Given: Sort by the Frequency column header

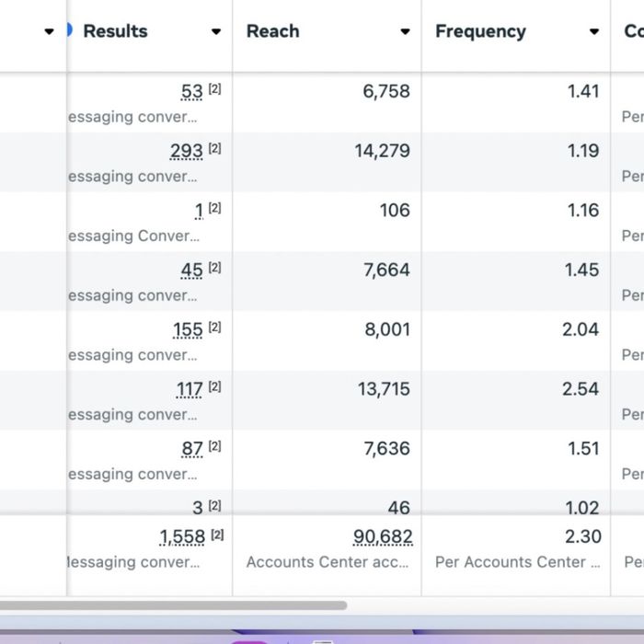Looking at the screenshot, I should tap(480, 31).
